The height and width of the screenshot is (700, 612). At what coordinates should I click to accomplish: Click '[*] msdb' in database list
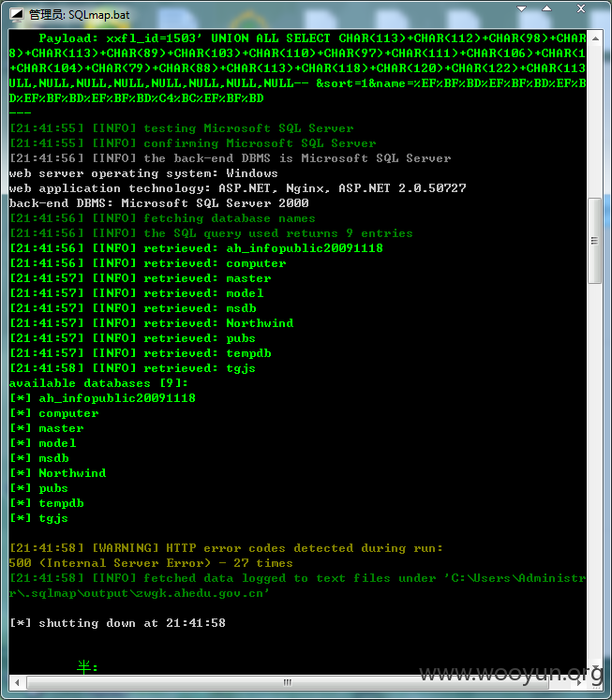pyautogui.click(x=38, y=458)
